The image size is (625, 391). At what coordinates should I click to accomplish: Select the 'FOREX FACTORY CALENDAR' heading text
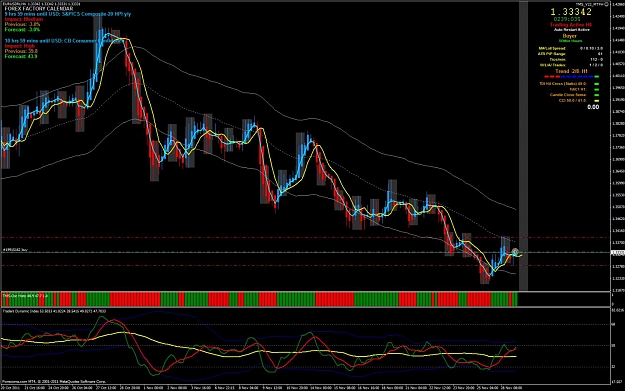(39, 9)
